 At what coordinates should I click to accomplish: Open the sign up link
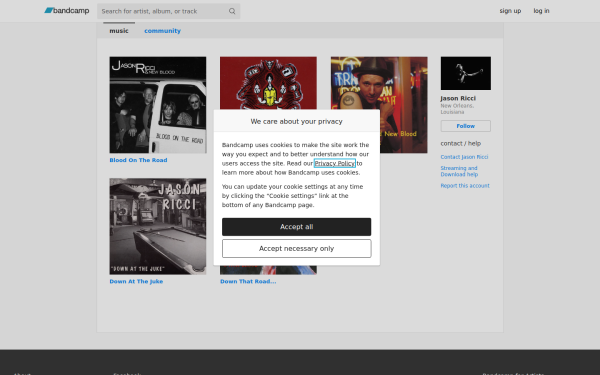coord(510,11)
